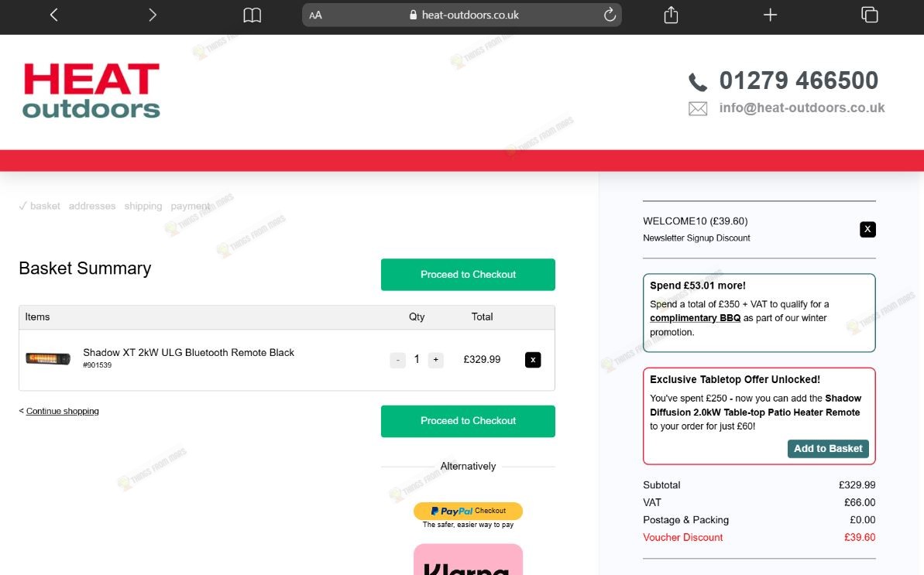Select the item total £329.99 in the table
Viewport: 924px width, 575px height.
tap(482, 359)
